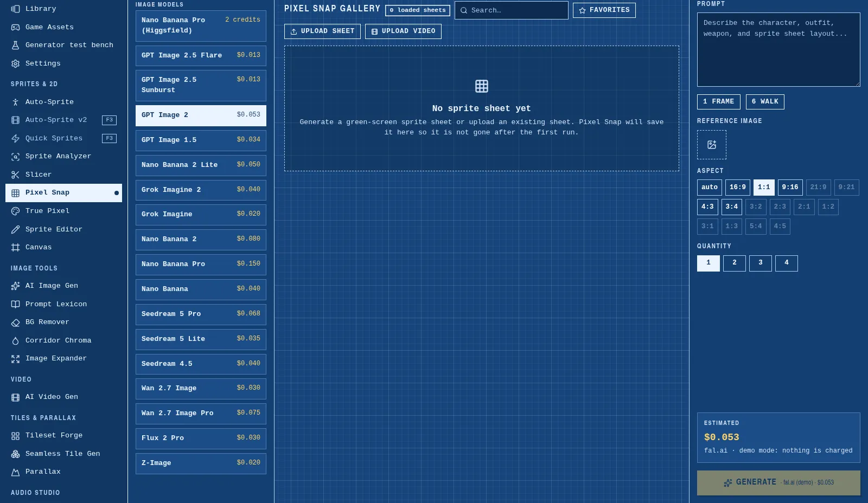Click the Prompt Lexicon book icon

tap(15, 304)
